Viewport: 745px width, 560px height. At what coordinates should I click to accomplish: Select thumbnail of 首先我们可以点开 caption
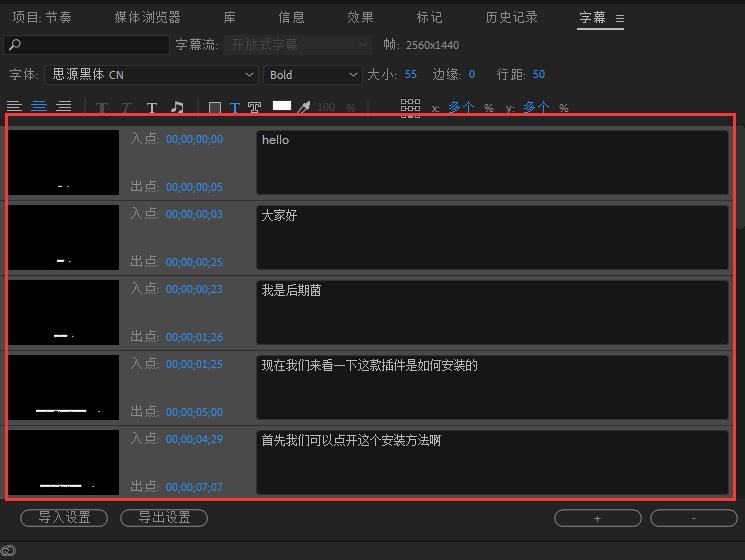click(63, 463)
